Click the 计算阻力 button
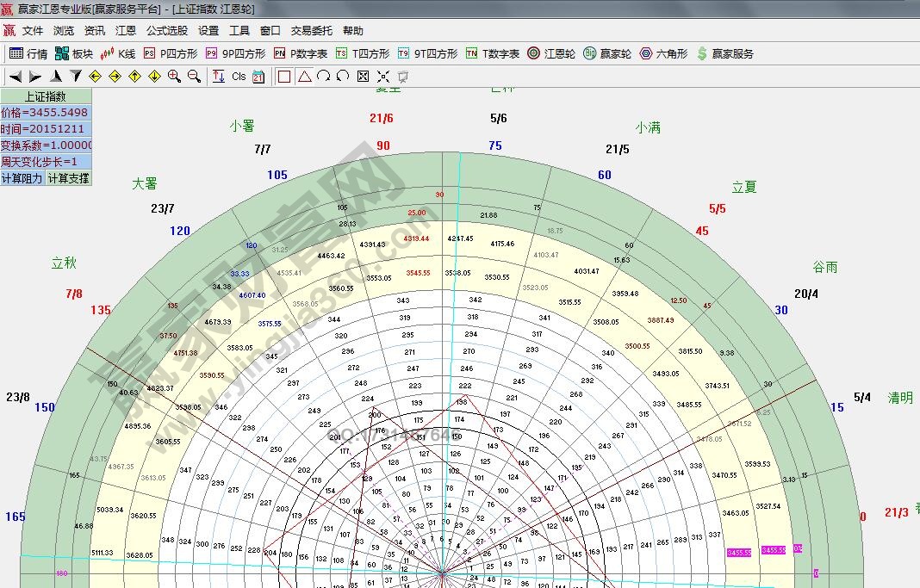 point(22,178)
